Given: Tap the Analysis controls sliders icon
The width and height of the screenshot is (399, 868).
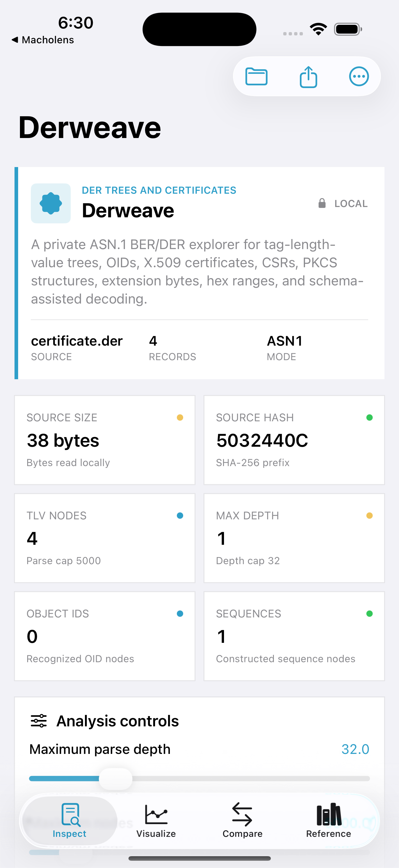Looking at the screenshot, I should coord(39,721).
